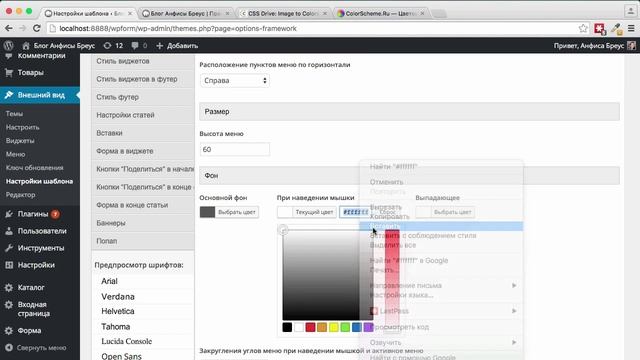This screenshot has width=640, height=360.
Task: Open user profile avatar Привет, Анфиса Бреус
Action: pos(631,46)
